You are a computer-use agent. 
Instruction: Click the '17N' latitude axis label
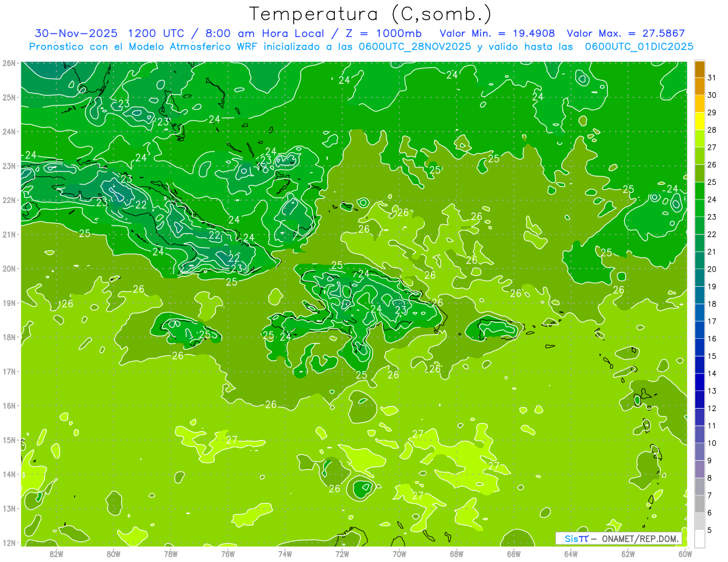pos(8,371)
